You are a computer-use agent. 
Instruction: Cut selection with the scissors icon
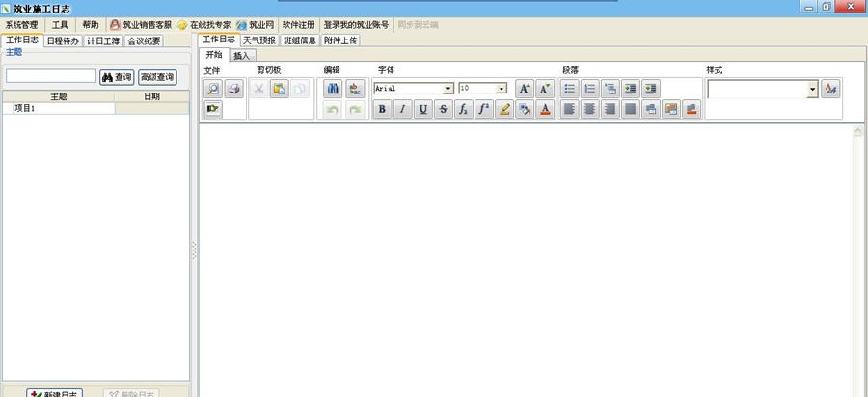[258, 89]
